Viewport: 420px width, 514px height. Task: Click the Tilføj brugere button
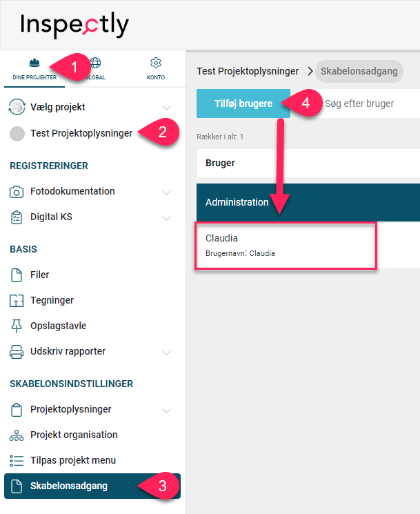click(243, 103)
